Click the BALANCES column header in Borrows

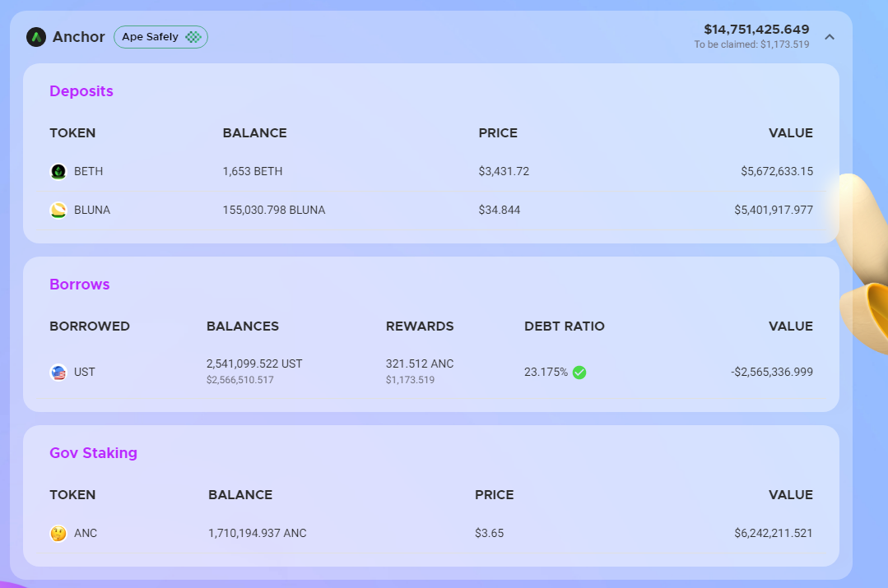(x=243, y=326)
